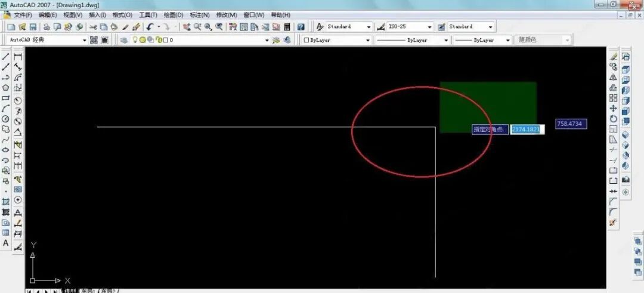Open the 编辑(E) menu

click(48, 15)
